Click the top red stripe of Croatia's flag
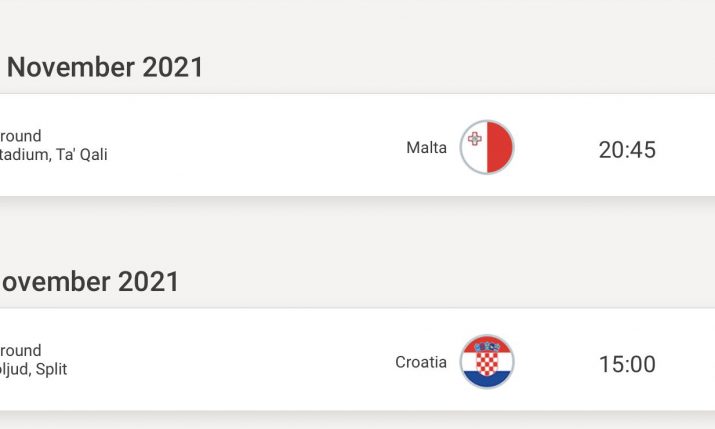 486,343
